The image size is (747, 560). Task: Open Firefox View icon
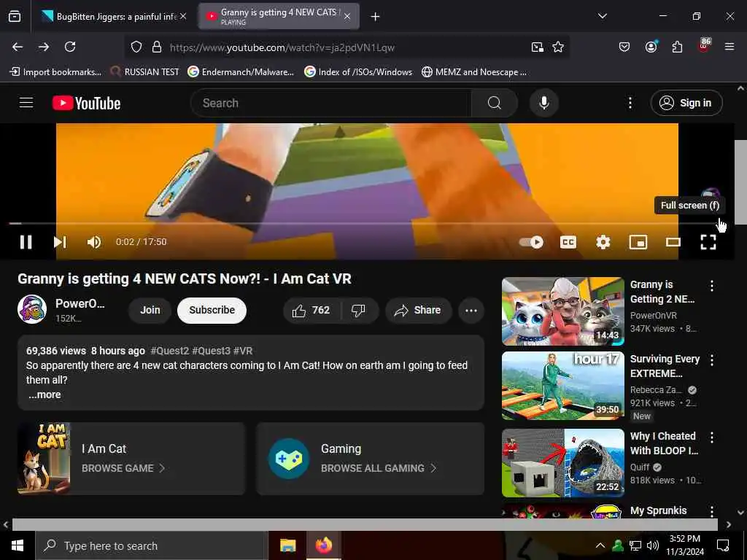click(x=15, y=16)
